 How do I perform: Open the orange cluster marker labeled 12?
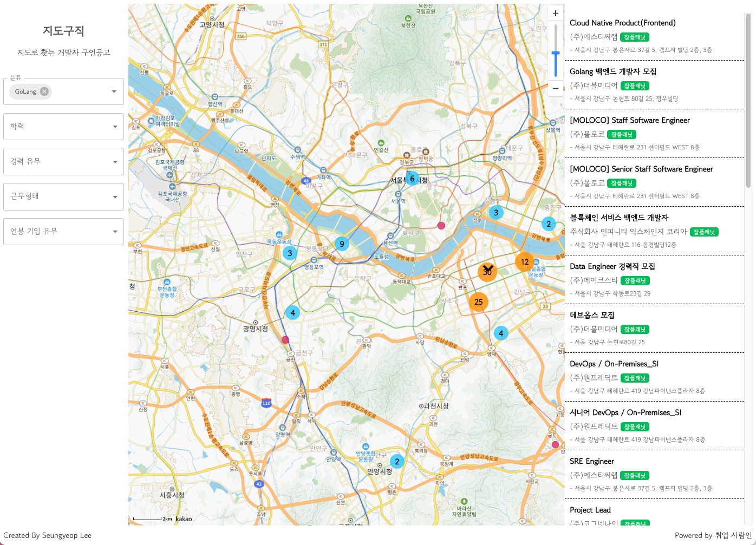(524, 262)
